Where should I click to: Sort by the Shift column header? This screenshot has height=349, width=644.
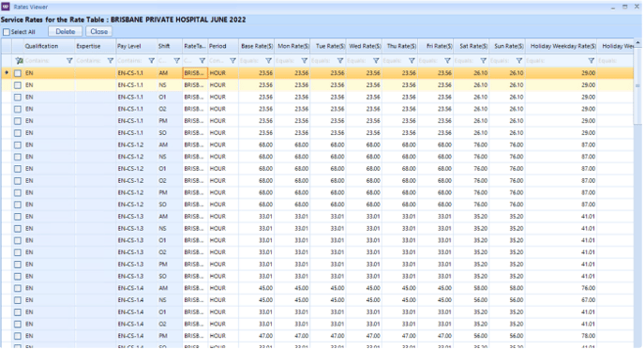(170, 46)
